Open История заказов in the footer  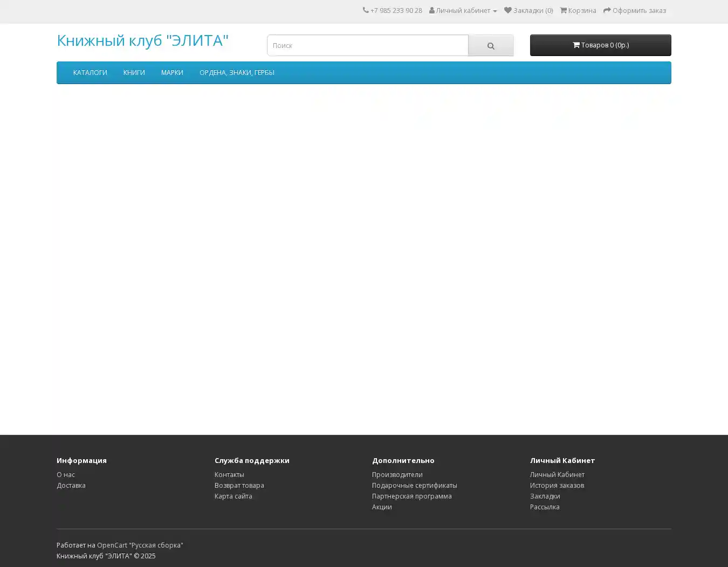pos(557,486)
